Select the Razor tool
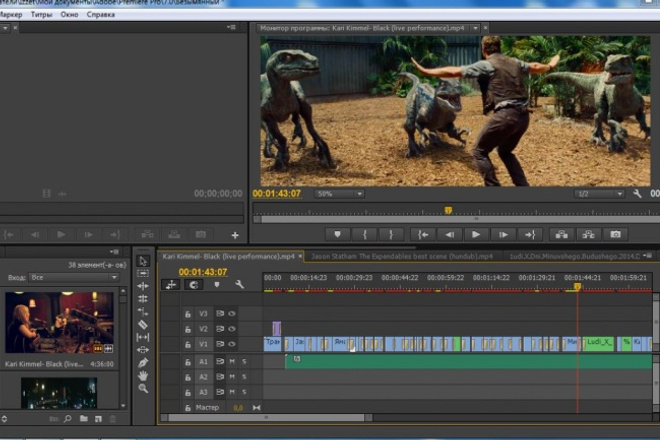 [x=143, y=324]
